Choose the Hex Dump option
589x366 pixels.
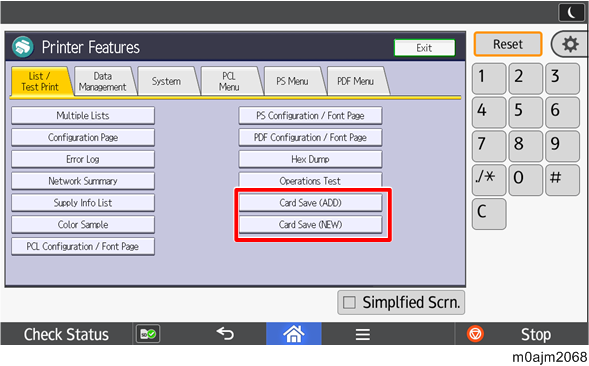tap(310, 159)
